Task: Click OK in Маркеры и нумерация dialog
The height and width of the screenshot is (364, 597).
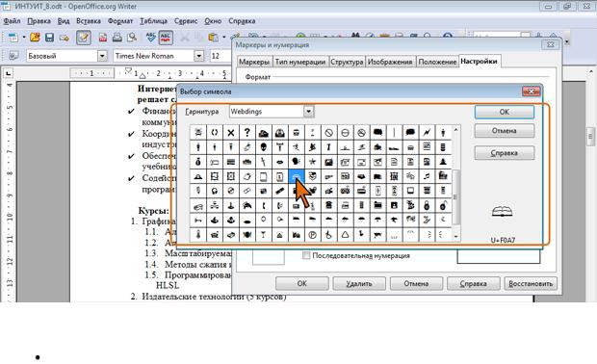Action: coord(302,284)
